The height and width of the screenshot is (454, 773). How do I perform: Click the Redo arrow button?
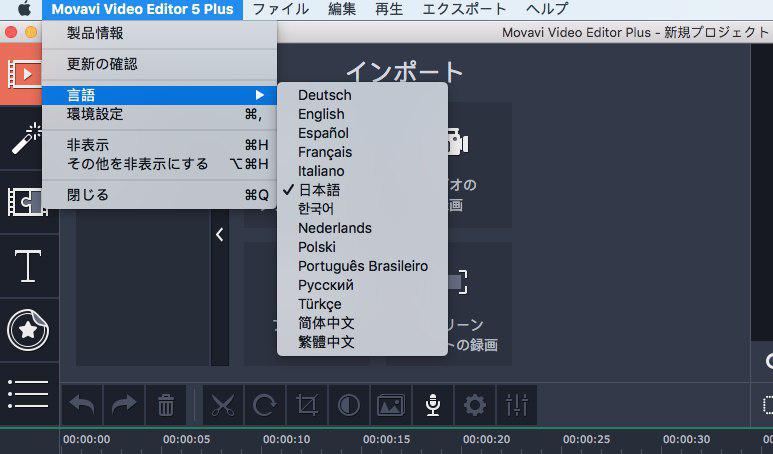point(124,405)
